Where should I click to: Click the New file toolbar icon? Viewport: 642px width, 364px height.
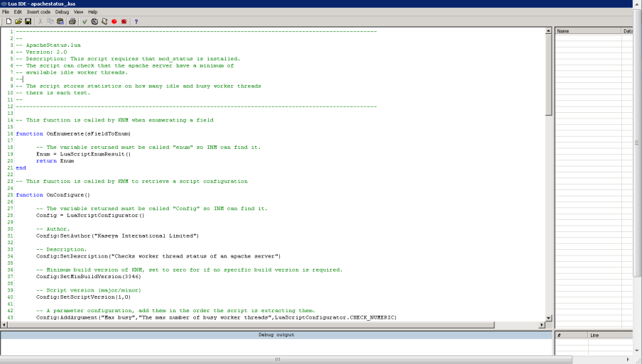[9, 21]
